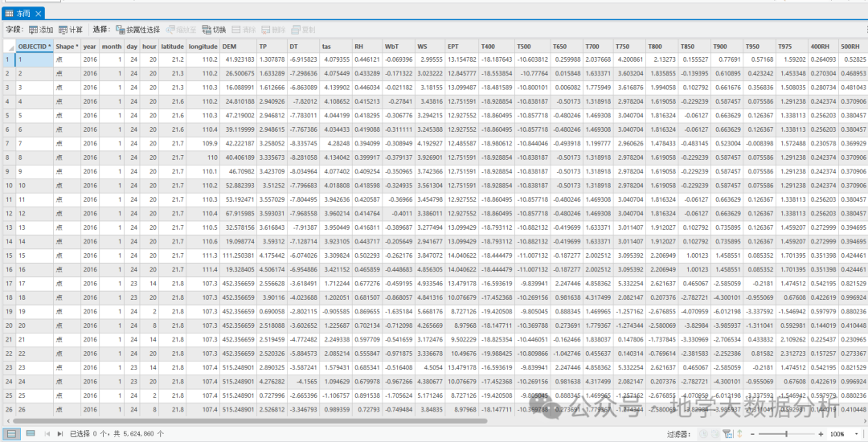Toggle the time filter icon

pos(703,434)
